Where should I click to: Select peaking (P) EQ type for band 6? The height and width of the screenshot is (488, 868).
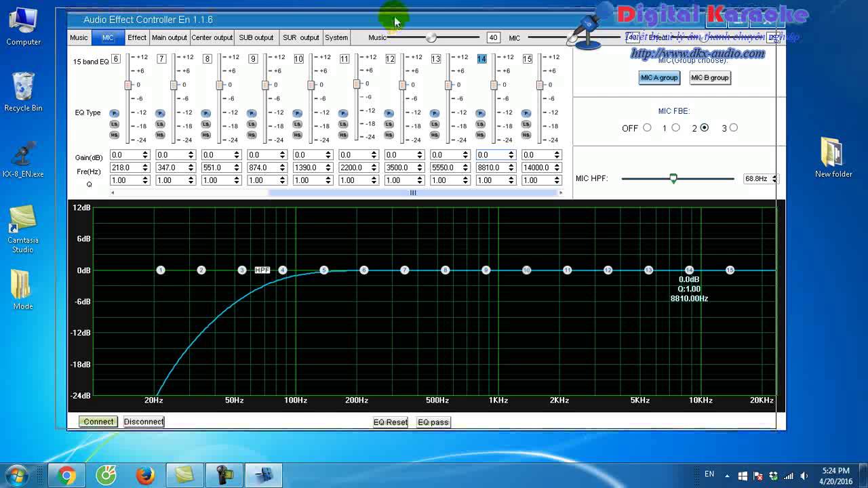tap(115, 113)
